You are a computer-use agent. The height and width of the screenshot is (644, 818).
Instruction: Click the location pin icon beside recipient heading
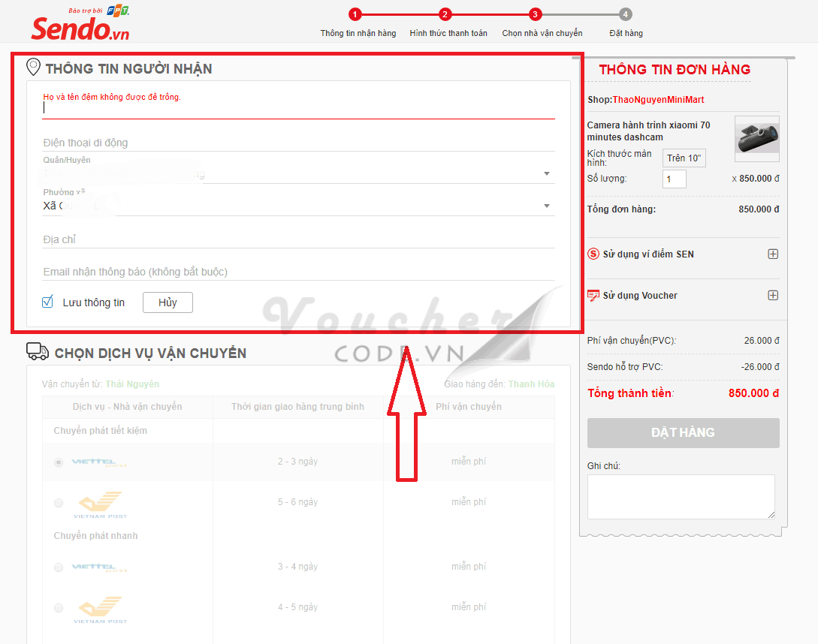34,68
